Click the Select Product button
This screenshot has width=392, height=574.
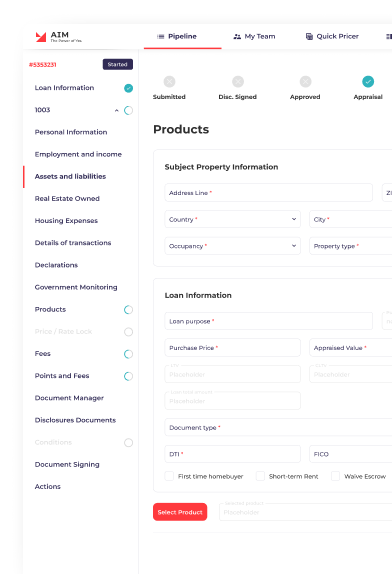click(x=180, y=512)
